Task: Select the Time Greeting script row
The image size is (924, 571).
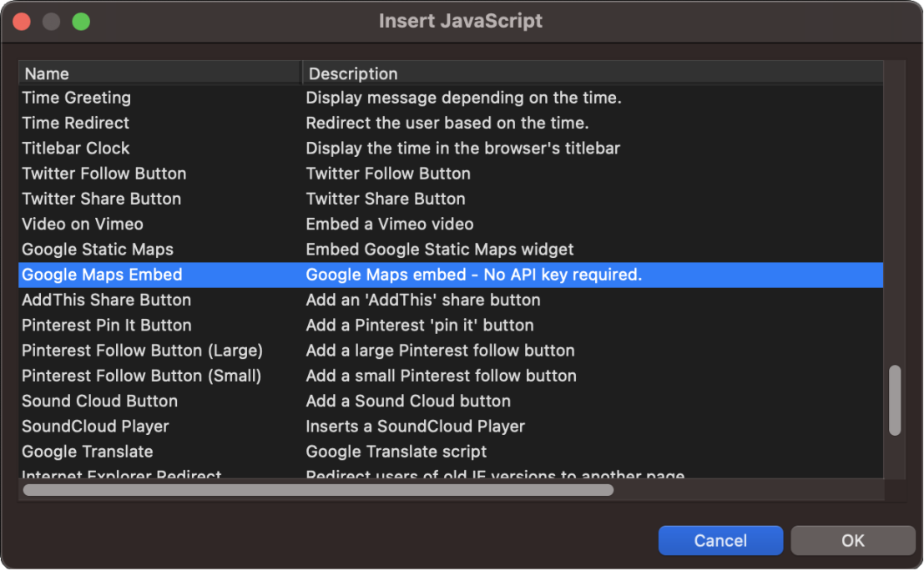Action: click(x=77, y=98)
